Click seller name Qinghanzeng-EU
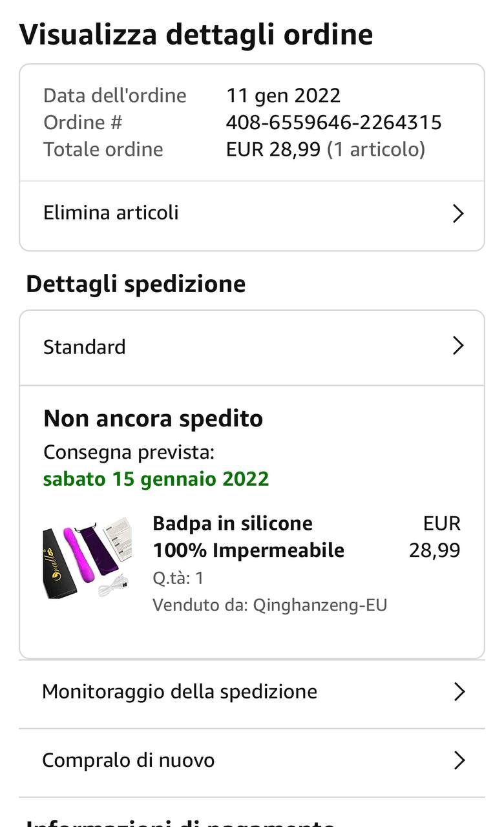This screenshot has height=827, width=504. 320,605
